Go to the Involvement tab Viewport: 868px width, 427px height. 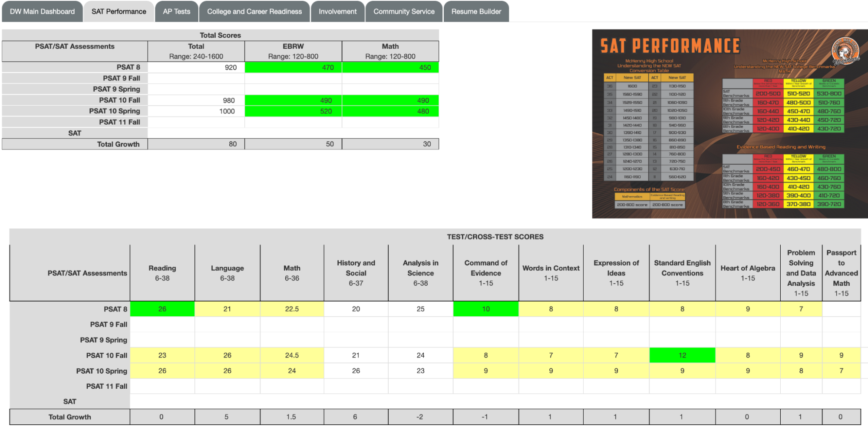337,11
